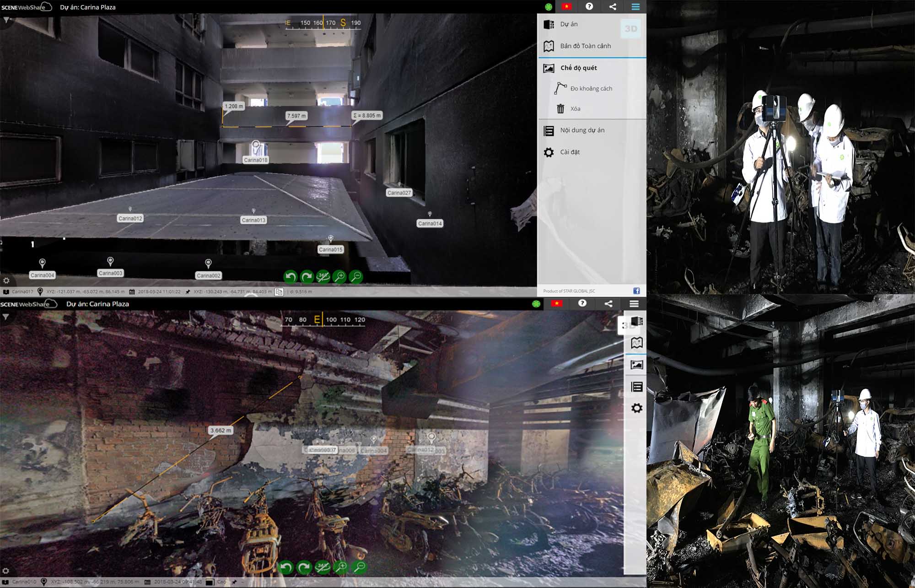Screen dimensions: 915x588
Task: Click the copy coordinates icon in status bar
Action: tap(279, 291)
